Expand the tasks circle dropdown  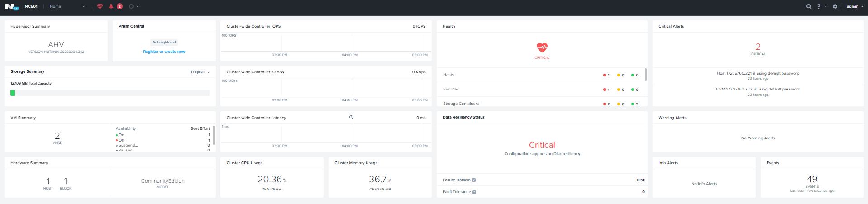(134, 6)
